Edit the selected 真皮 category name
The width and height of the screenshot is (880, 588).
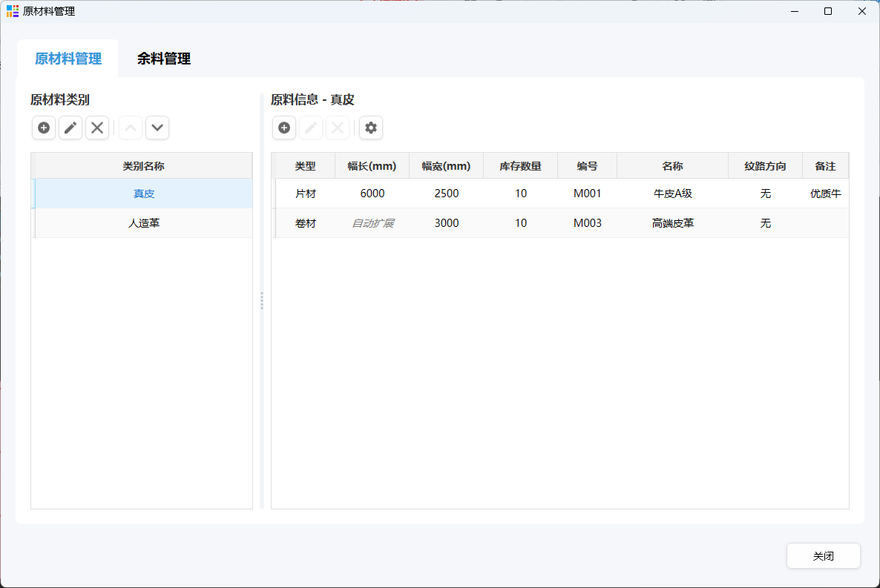(x=70, y=128)
